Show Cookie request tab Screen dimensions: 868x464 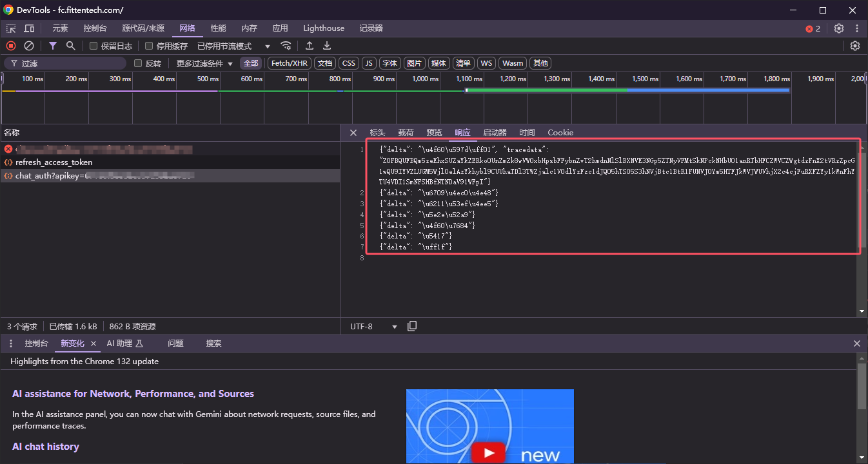[x=560, y=133]
